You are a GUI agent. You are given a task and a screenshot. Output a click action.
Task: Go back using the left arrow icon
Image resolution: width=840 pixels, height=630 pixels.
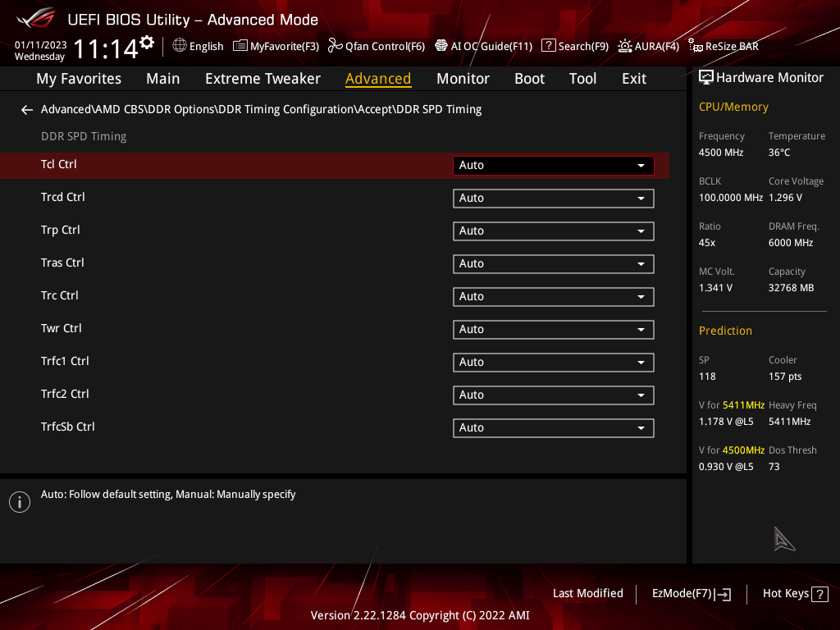[x=27, y=110]
